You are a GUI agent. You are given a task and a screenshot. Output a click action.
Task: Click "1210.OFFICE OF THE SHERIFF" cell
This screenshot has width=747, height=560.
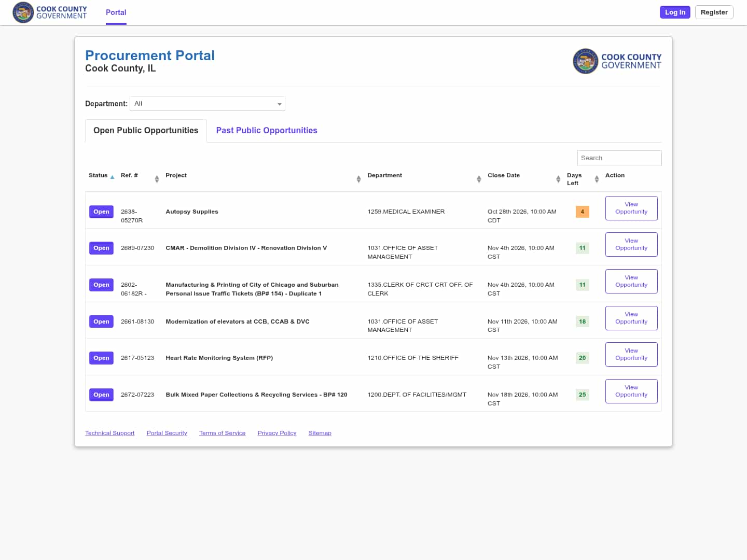413,358
